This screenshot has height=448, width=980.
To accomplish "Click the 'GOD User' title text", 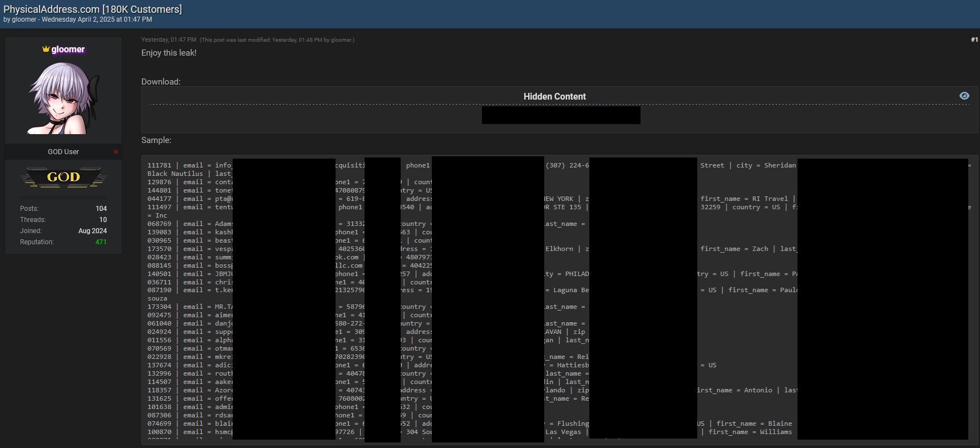I will pos(63,152).
